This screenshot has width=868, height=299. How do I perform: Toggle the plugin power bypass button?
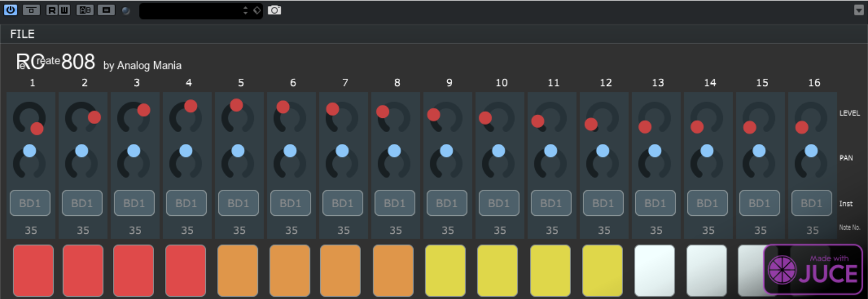[10, 10]
